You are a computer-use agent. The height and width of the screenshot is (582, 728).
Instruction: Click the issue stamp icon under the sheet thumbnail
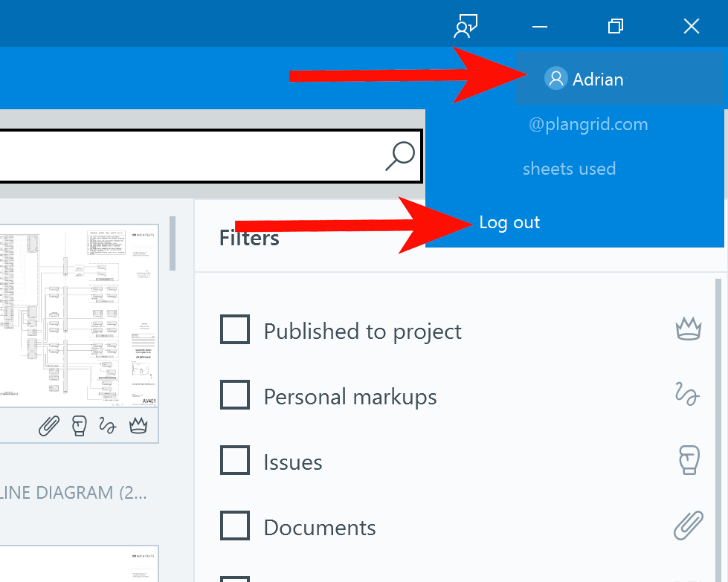[78, 426]
